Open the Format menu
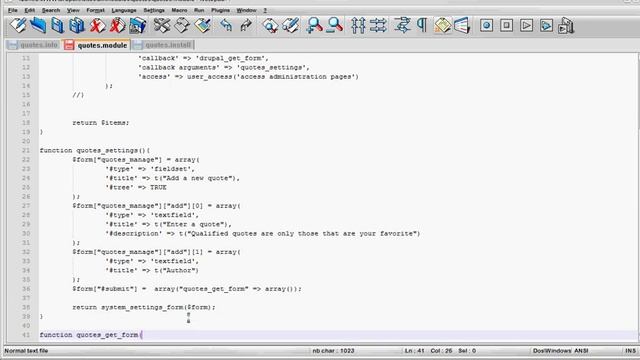Viewport: 640px width, 360px height. pyautogui.click(x=96, y=10)
